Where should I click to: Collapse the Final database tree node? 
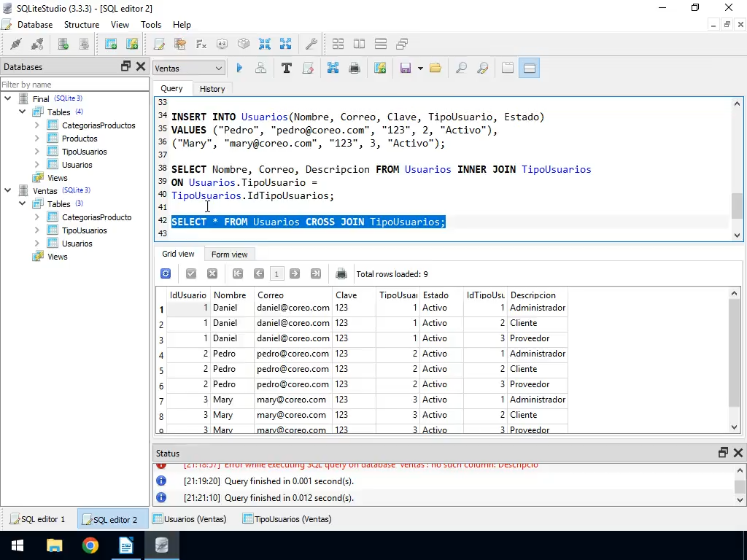[x=8, y=98]
